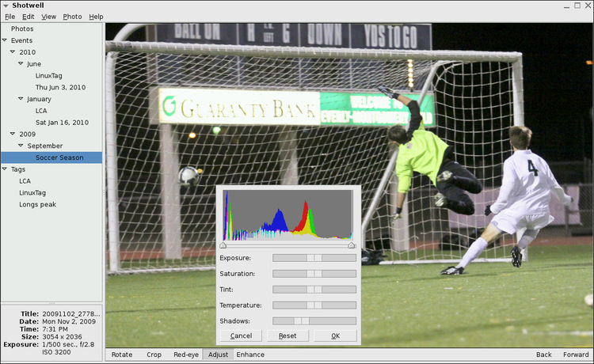Click the histogram left black-point handle
Screen dimensions: 594x364
point(223,245)
